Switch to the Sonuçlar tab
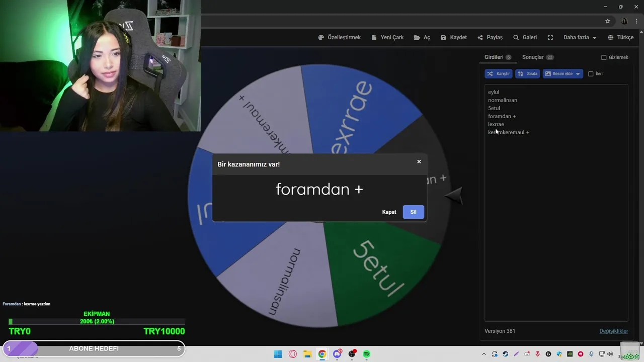 [538, 57]
